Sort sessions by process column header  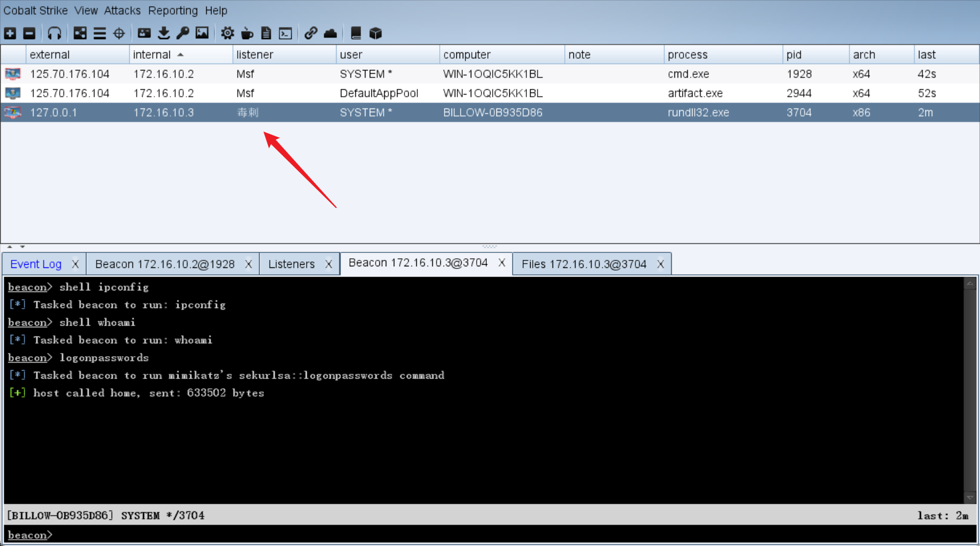[x=723, y=55]
